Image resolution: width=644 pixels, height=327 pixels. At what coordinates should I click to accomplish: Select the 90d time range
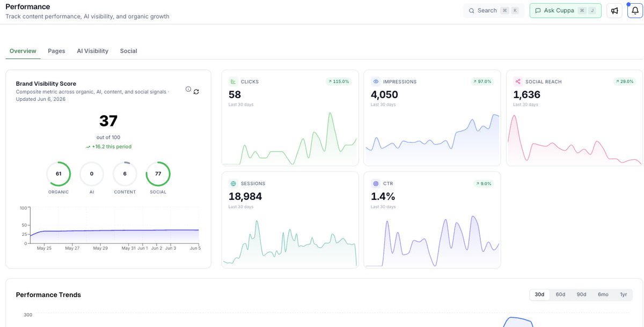pyautogui.click(x=581, y=294)
